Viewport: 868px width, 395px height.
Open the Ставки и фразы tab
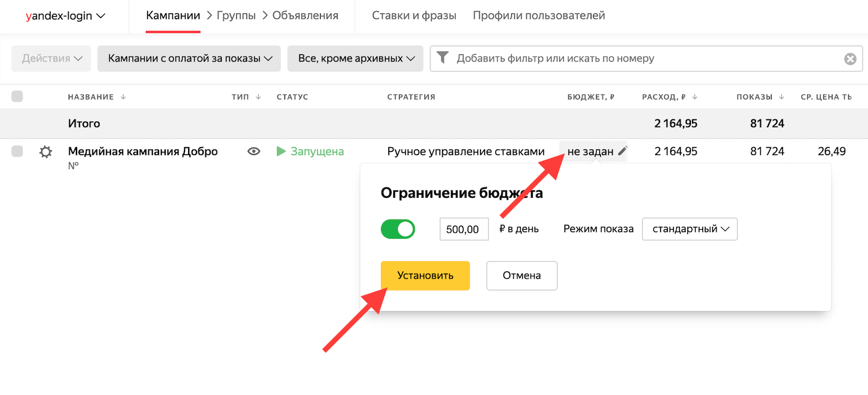click(x=414, y=16)
